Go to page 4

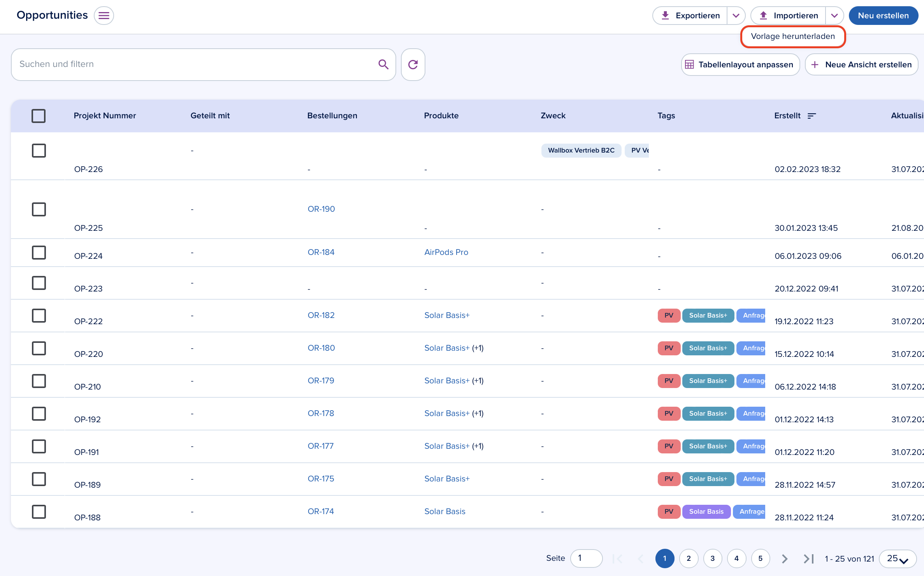point(736,558)
